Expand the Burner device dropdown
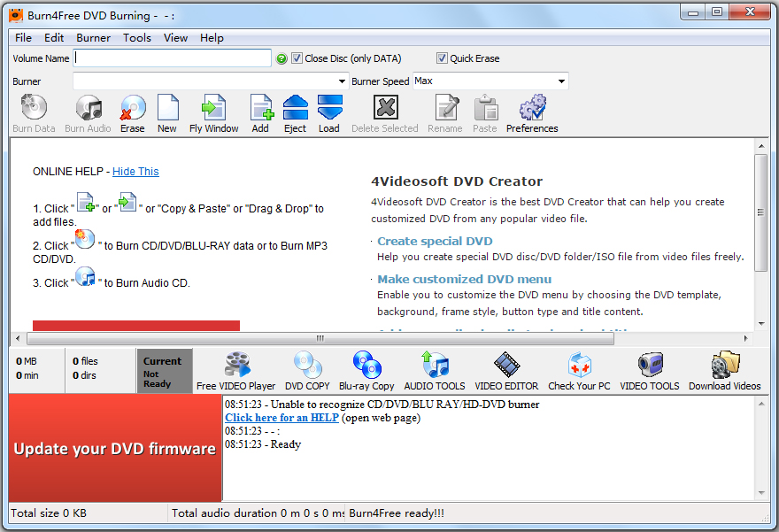Image resolution: width=779 pixels, height=532 pixels. [x=342, y=81]
